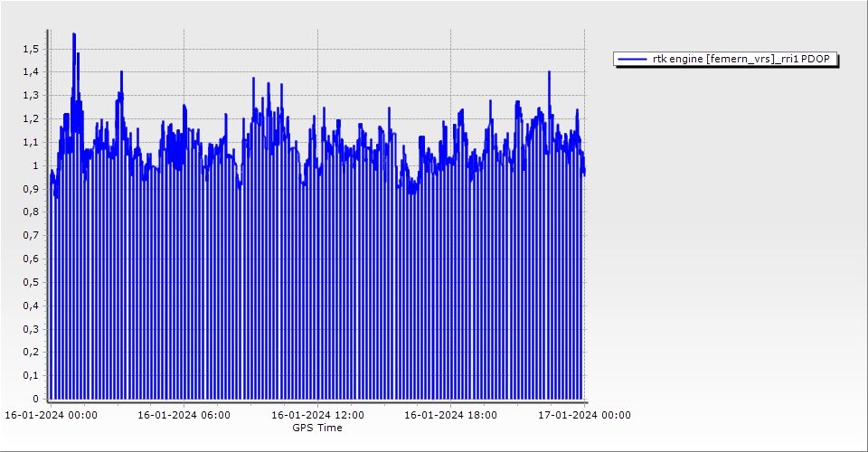Click the 1,4 y-axis tick label
This screenshot has height=452, width=868.
click(x=30, y=71)
